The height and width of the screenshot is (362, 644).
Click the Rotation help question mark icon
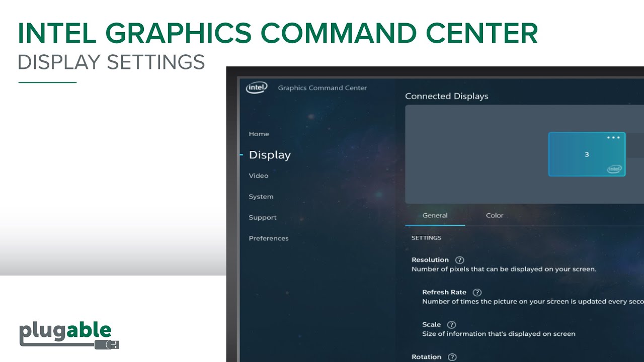pyautogui.click(x=452, y=357)
